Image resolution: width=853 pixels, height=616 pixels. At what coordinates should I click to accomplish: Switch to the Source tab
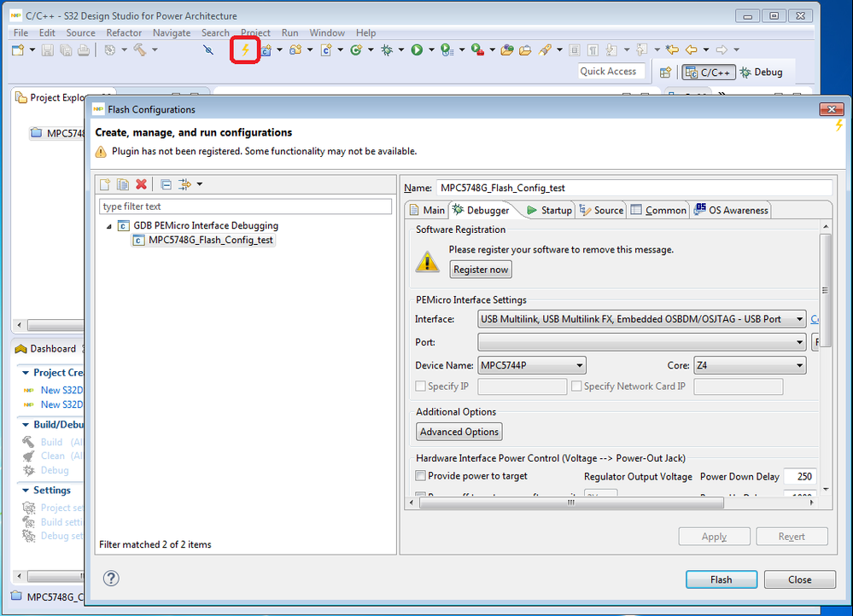[x=601, y=211]
